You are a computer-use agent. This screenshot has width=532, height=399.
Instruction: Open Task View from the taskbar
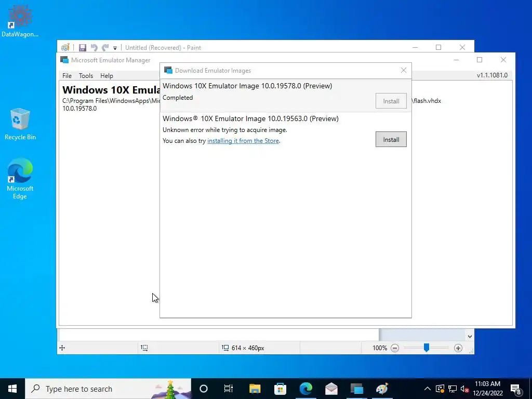(229, 389)
